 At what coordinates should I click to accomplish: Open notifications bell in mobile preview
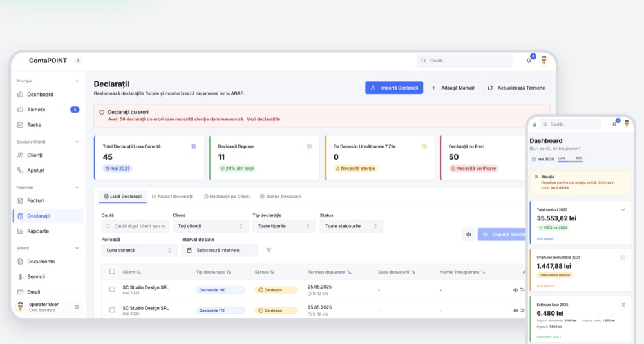[614, 124]
